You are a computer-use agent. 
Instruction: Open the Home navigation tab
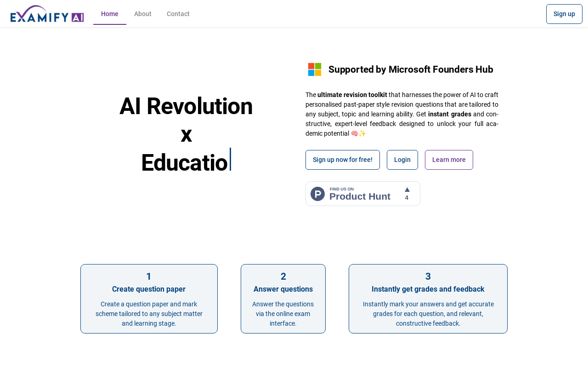click(110, 14)
